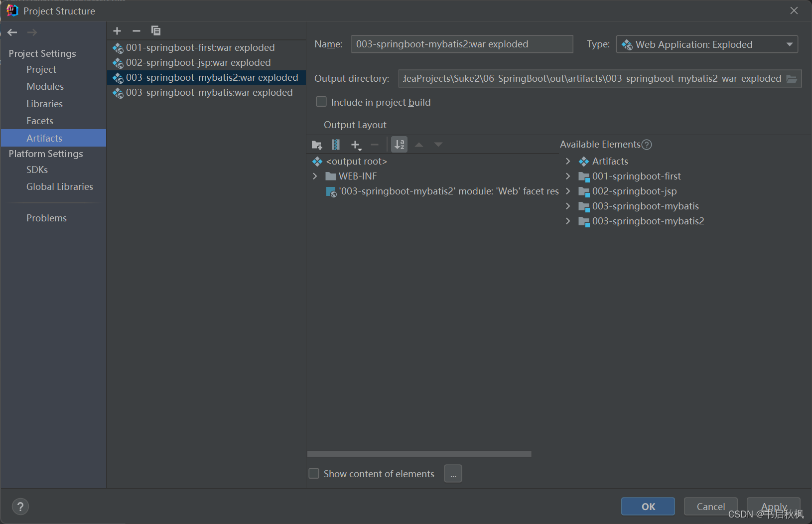This screenshot has height=524, width=812.
Task: Select SDKs under Platform Settings
Action: point(37,170)
